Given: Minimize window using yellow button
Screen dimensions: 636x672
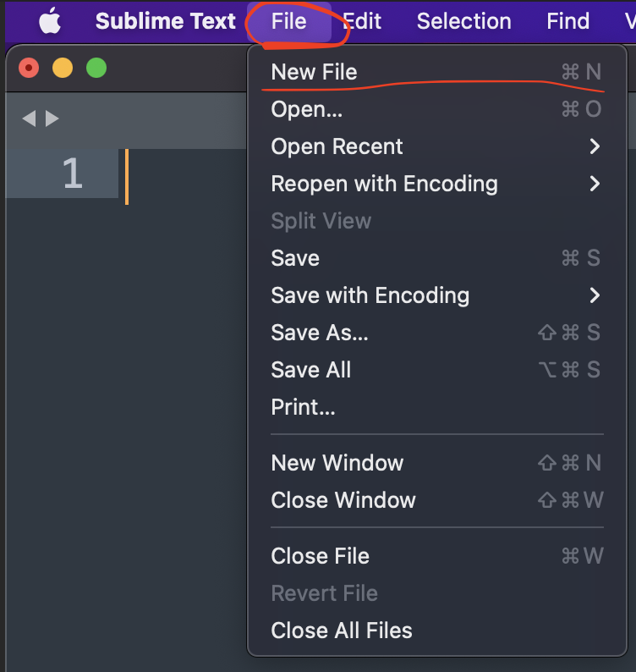Looking at the screenshot, I should coord(63,68).
